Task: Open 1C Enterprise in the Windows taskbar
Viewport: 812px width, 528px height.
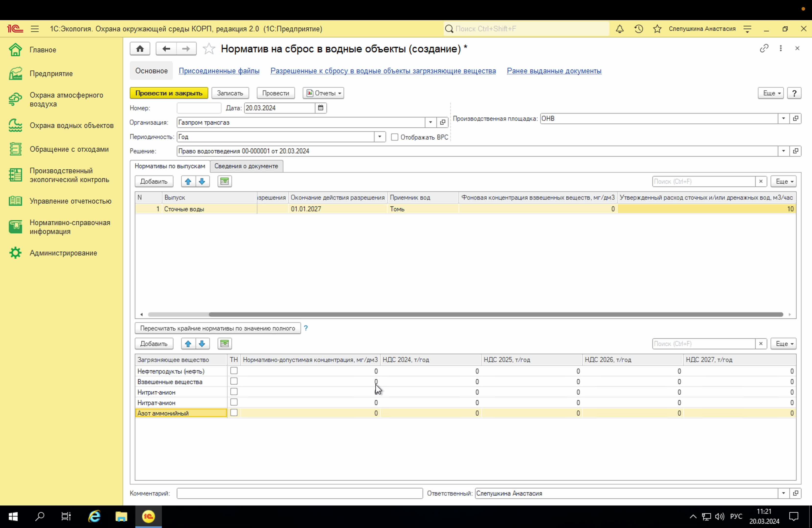Action: [x=148, y=517]
